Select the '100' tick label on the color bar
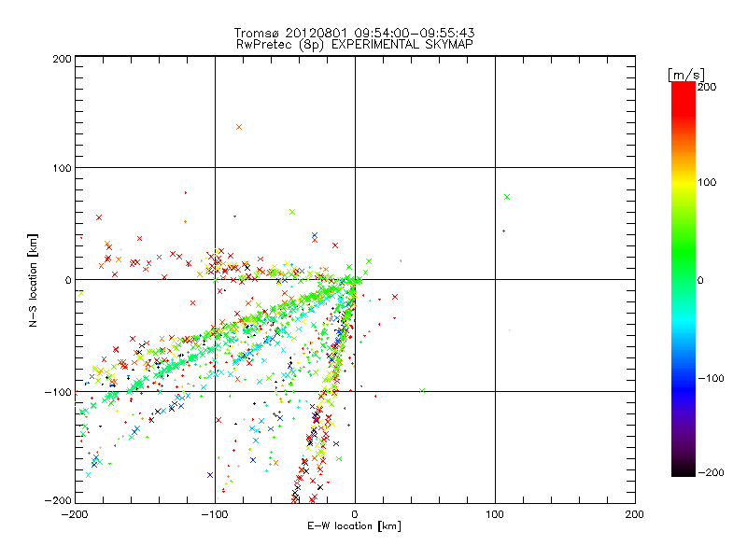Screen dimensions: 747x560 (x=707, y=182)
